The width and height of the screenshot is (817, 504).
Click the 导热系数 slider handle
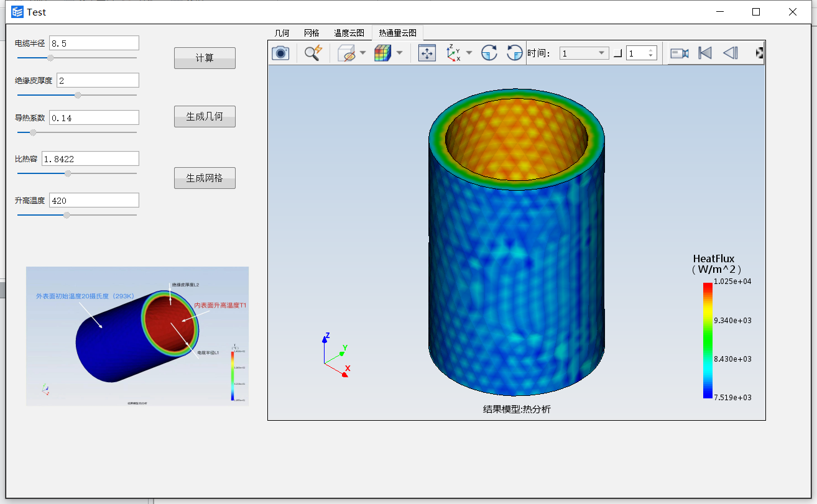pyautogui.click(x=33, y=132)
